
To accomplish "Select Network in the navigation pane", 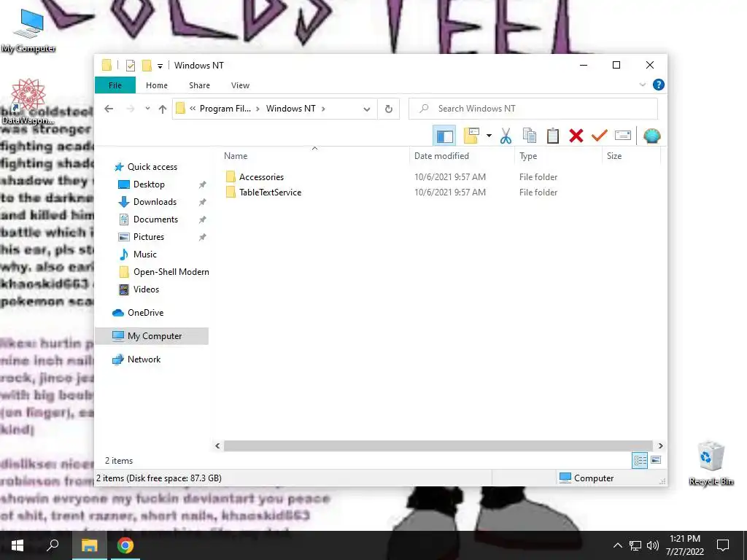I will point(144,359).
